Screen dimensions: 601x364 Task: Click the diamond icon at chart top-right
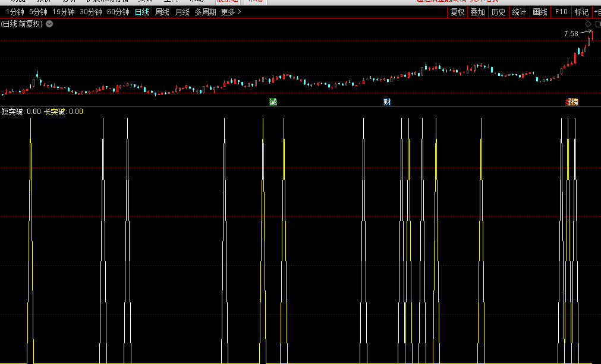(589, 24)
